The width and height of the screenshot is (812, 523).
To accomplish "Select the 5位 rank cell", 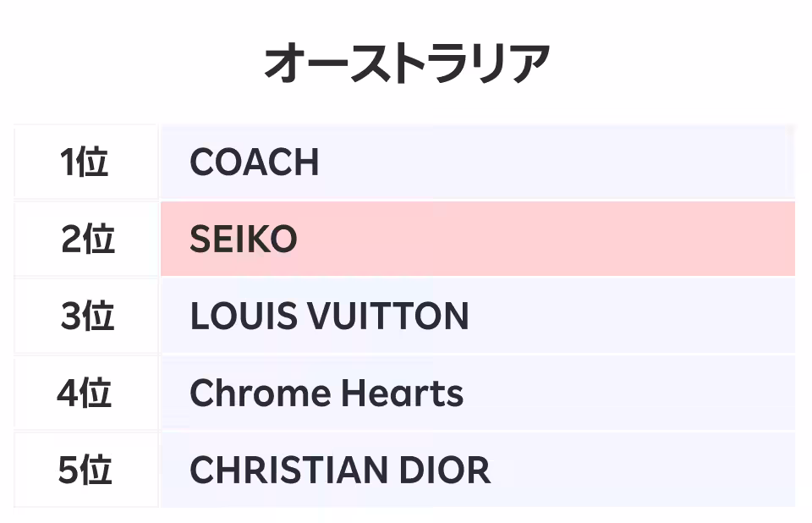I will (x=85, y=471).
